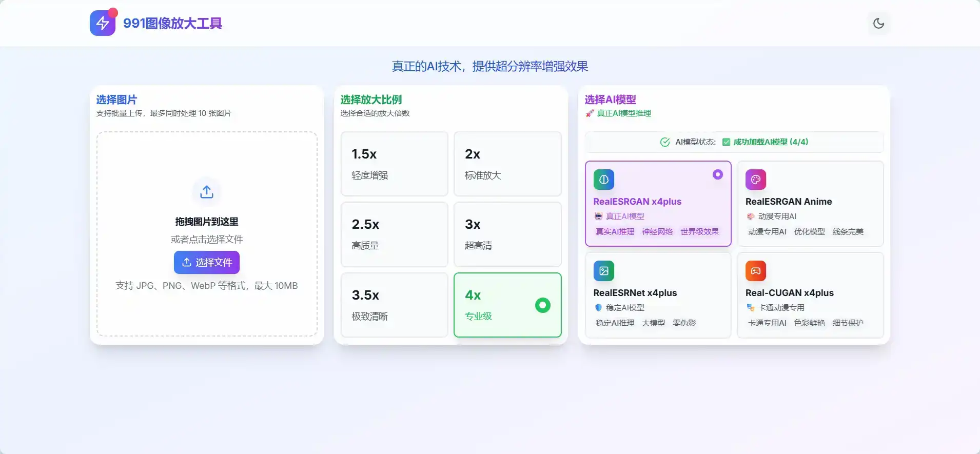Choose the Real-CUGAN x4plus model card

[x=810, y=295]
